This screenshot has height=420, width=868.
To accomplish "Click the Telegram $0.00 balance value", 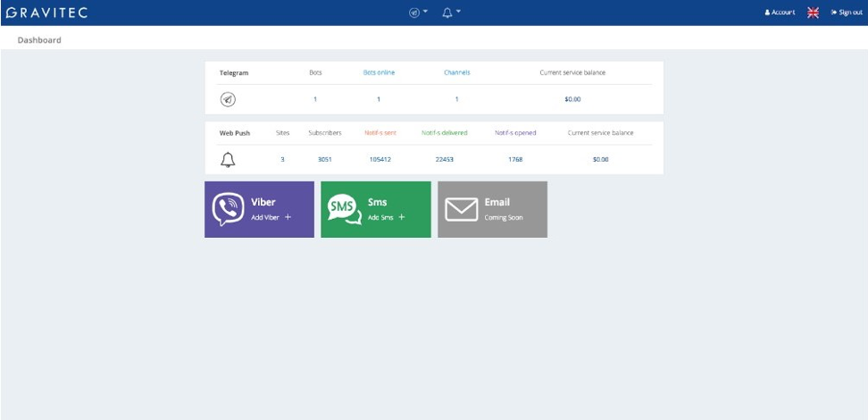I will tap(572, 99).
